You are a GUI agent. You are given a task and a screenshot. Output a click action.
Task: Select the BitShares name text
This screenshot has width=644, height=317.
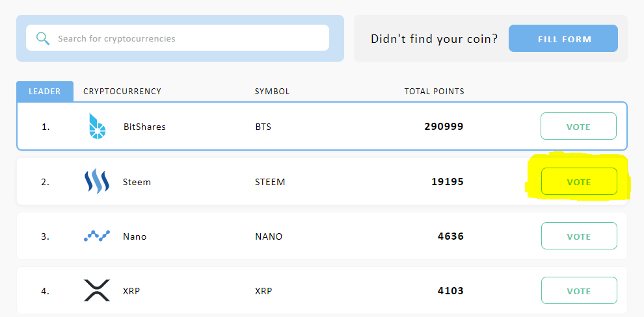pos(144,127)
